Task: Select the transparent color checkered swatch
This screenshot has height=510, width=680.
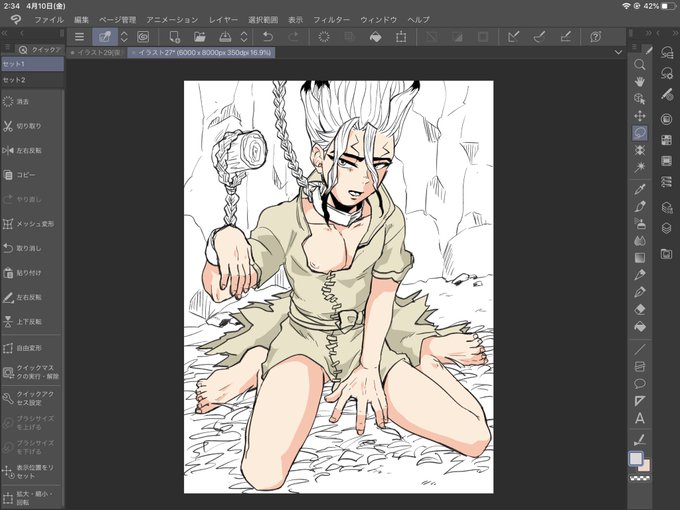Action: pyautogui.click(x=640, y=478)
